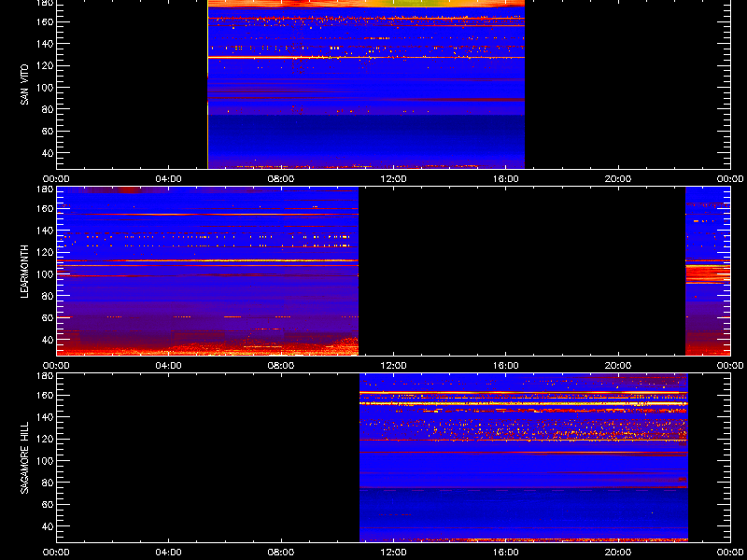The image size is (747, 560).
Task: Click 40 on the San Vito frequency axis
Action: pyautogui.click(x=49, y=153)
